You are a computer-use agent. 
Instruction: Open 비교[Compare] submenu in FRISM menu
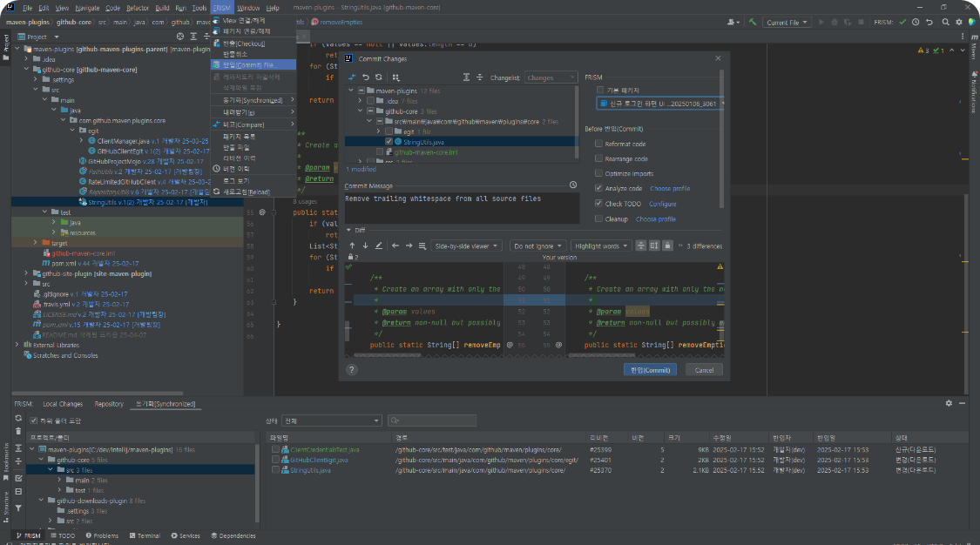click(253, 124)
